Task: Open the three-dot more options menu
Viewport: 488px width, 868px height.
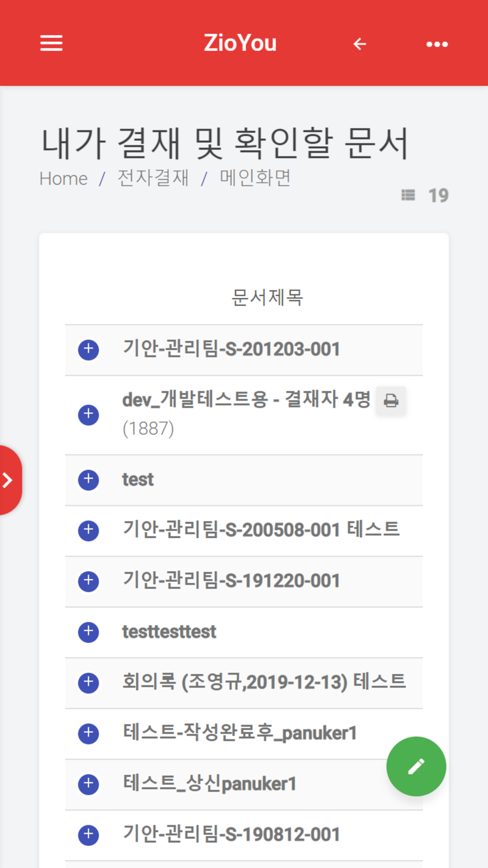Action: (x=437, y=44)
